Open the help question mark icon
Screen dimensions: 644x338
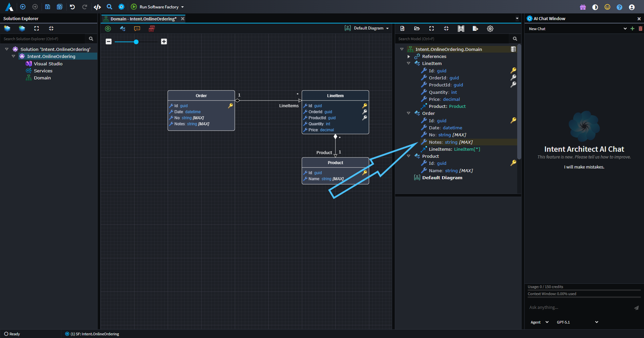click(620, 7)
